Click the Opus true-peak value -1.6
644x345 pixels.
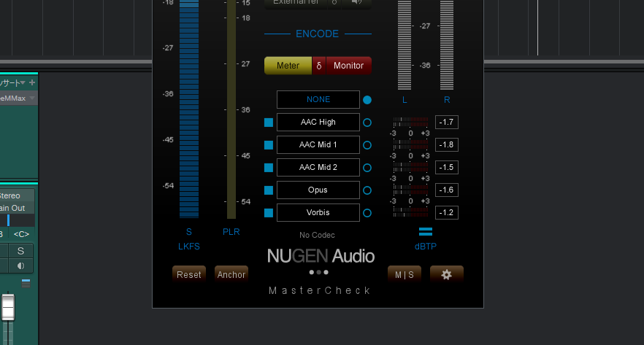pos(446,190)
